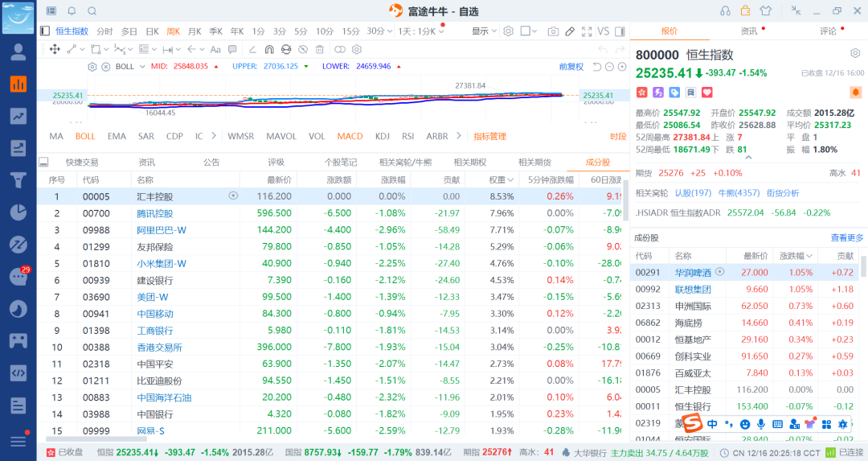
Task: Click the 前复权 adjustment button
Action: [x=571, y=67]
